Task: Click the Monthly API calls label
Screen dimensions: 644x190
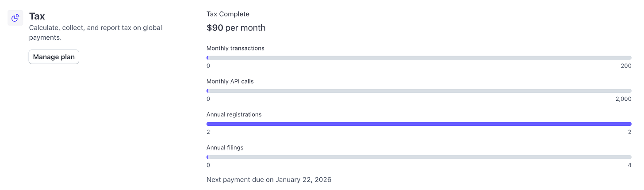Action: 230,81
